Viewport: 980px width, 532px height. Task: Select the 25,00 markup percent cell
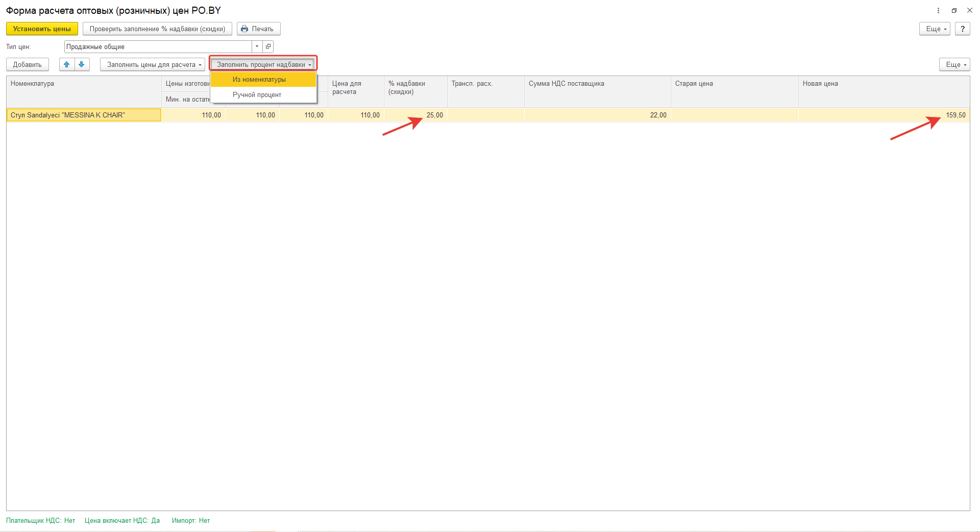coord(415,115)
